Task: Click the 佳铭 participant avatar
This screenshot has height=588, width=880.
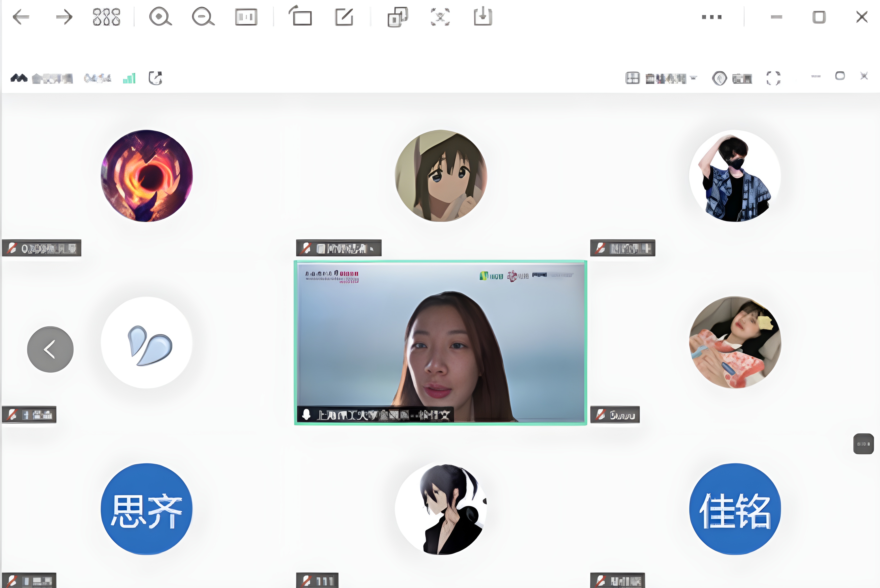Action: pyautogui.click(x=735, y=508)
